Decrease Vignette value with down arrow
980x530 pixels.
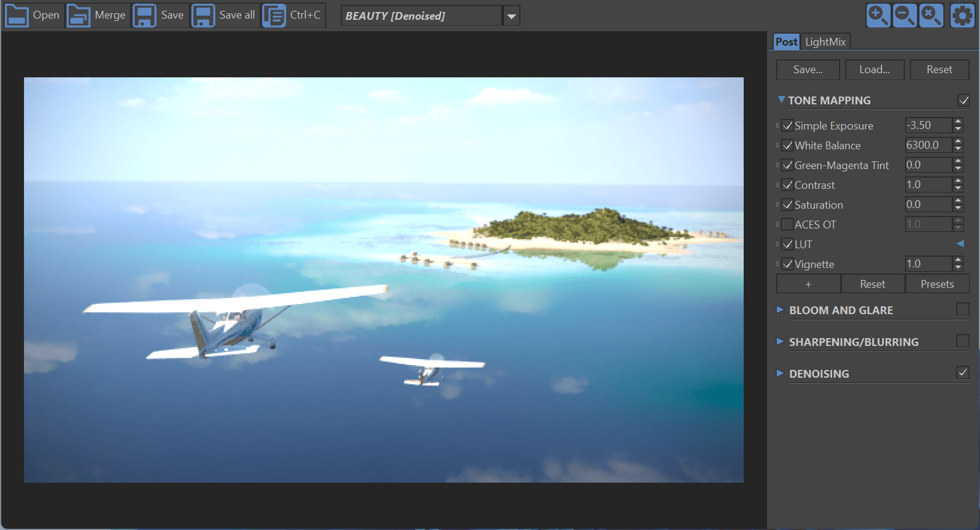pos(958,267)
